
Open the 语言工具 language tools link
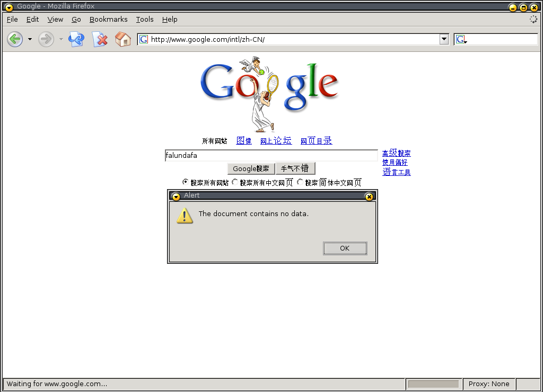(x=397, y=172)
